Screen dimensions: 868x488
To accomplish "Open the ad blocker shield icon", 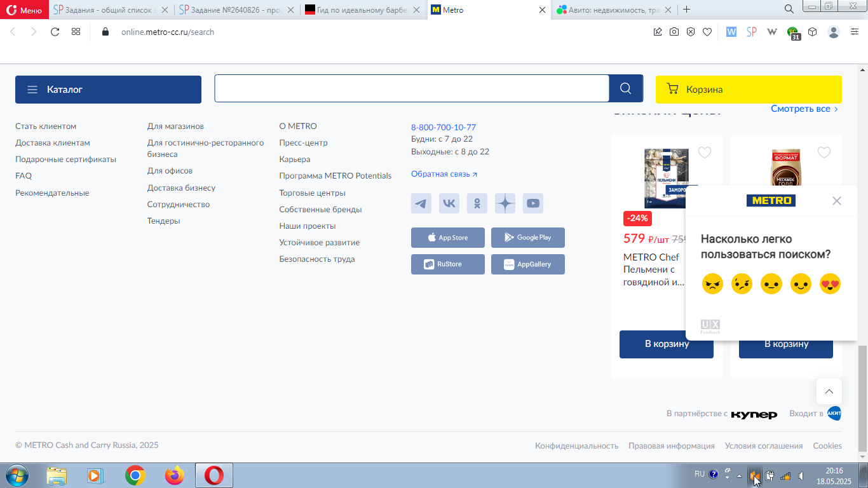I will pos(691,32).
